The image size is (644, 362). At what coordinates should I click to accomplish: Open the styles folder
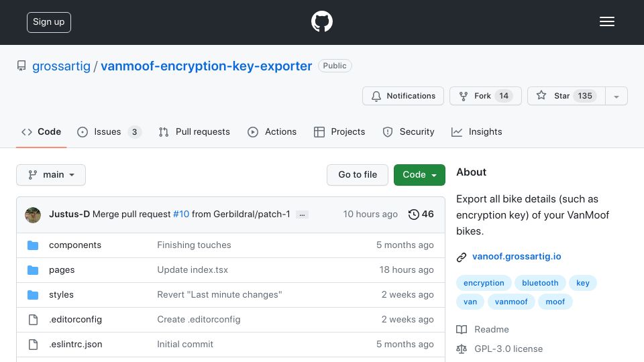coord(61,295)
